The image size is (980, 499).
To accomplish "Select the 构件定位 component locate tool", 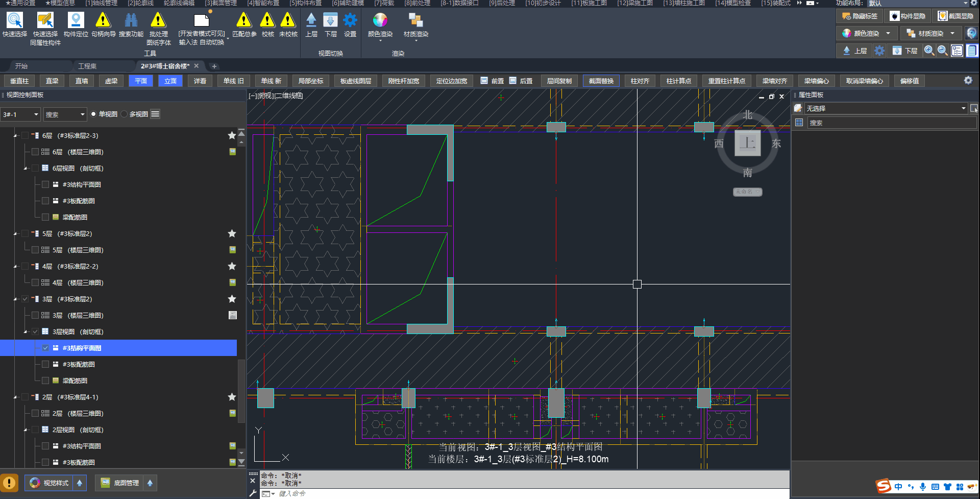I will tap(76, 20).
